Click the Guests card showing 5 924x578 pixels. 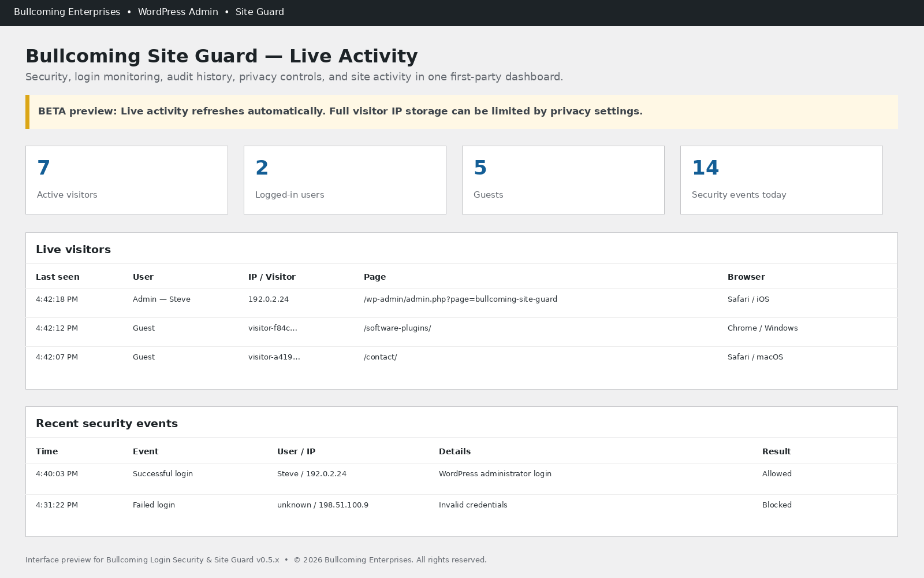pos(563,180)
